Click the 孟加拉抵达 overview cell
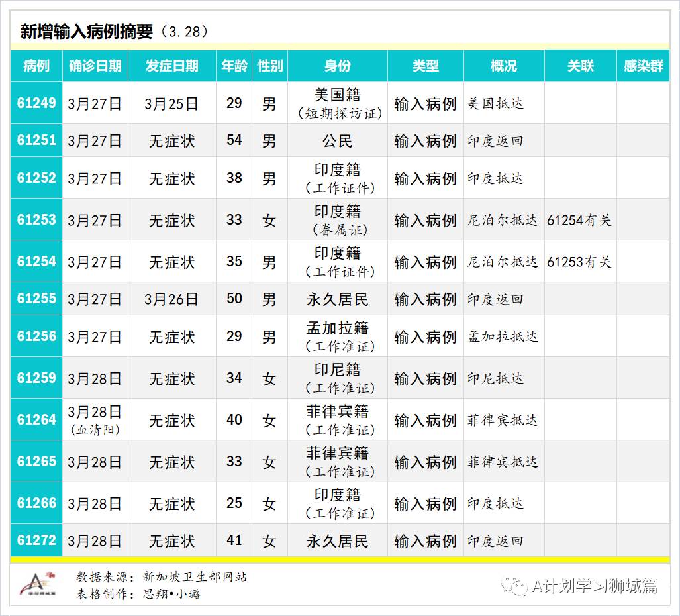680x616 pixels. click(502, 336)
